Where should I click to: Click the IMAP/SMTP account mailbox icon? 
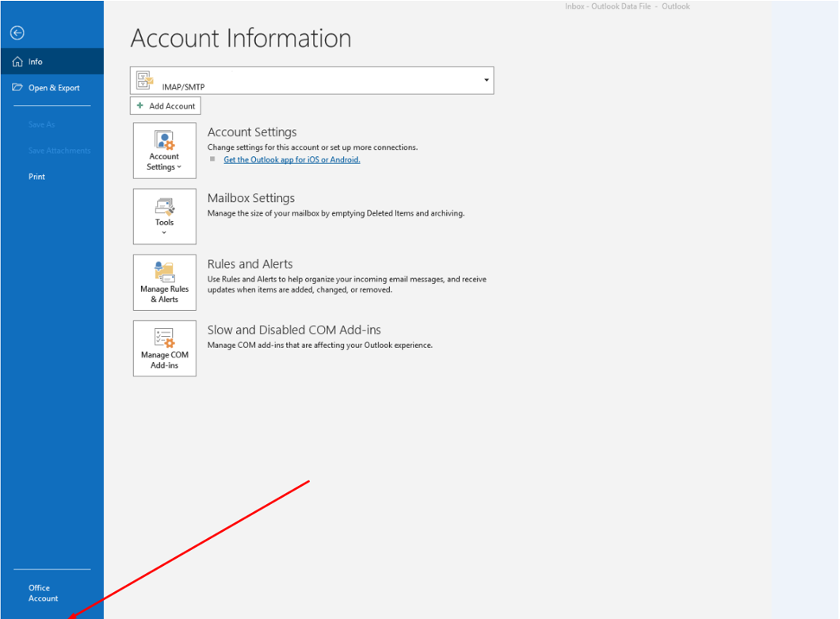click(145, 80)
